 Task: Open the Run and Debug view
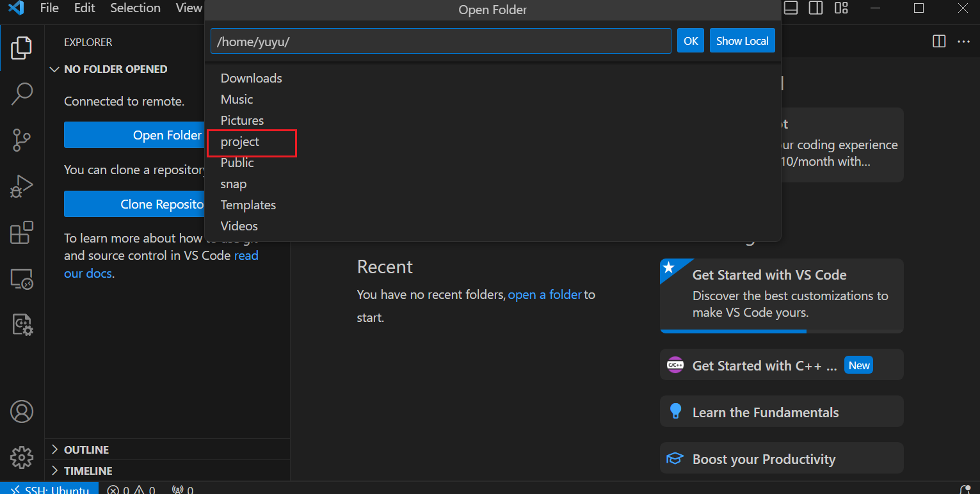click(22, 186)
